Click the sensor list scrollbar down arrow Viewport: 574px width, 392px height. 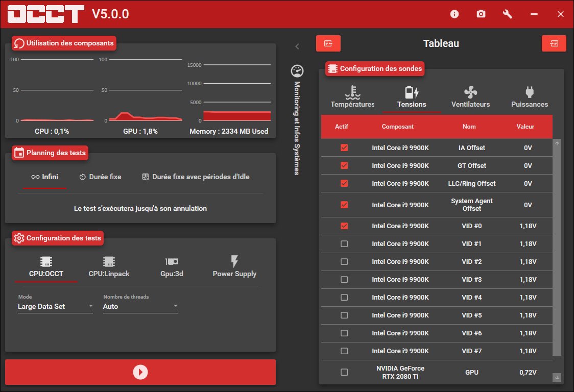[557, 377]
